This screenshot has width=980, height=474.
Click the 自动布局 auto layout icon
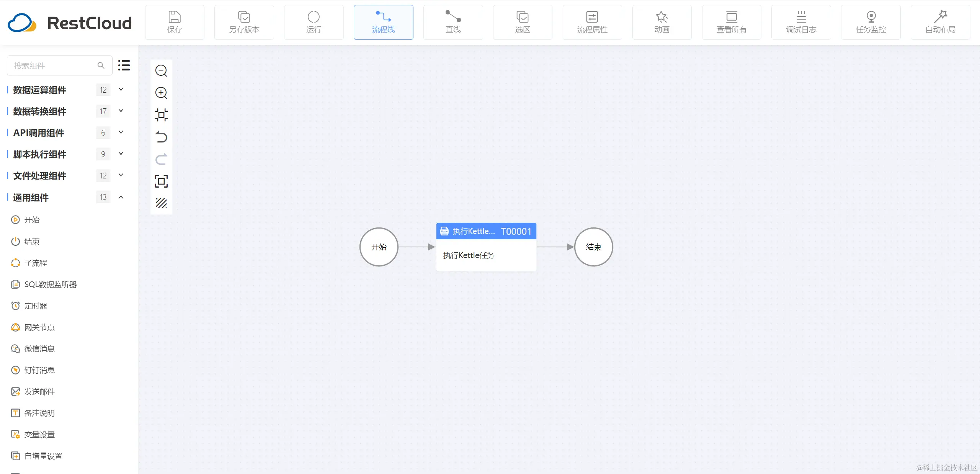[940, 22]
